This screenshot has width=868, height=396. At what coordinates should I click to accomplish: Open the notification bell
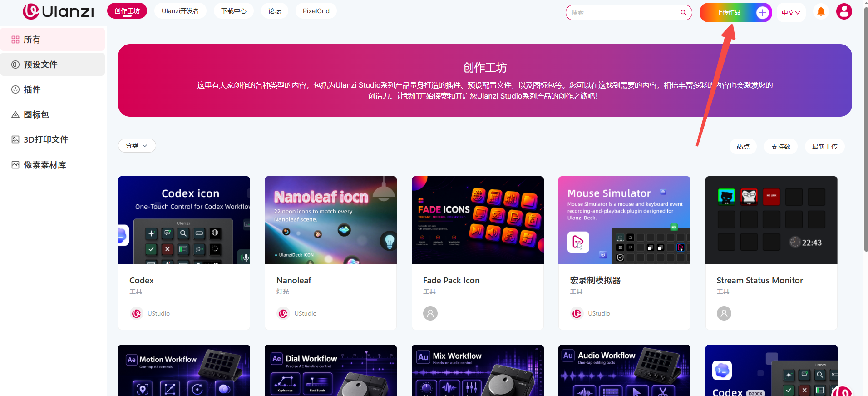tap(821, 12)
